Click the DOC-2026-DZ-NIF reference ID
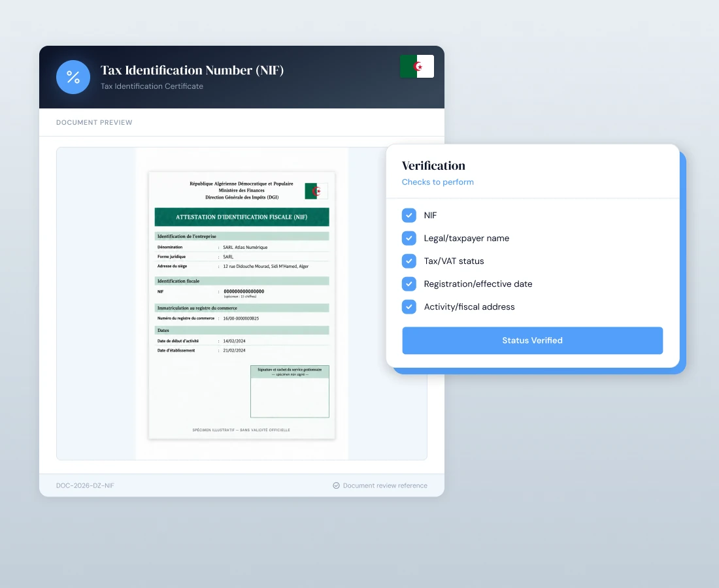The image size is (719, 588). click(85, 485)
